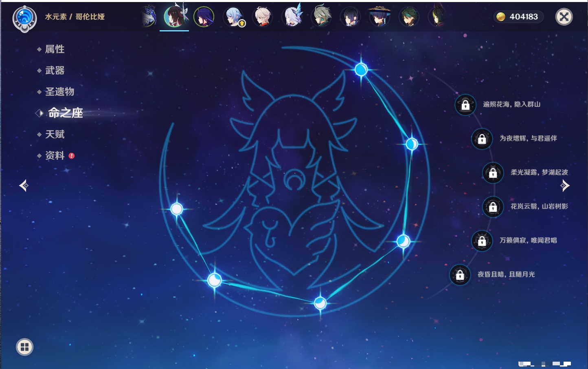Open the 资料 profile page

[x=55, y=155]
